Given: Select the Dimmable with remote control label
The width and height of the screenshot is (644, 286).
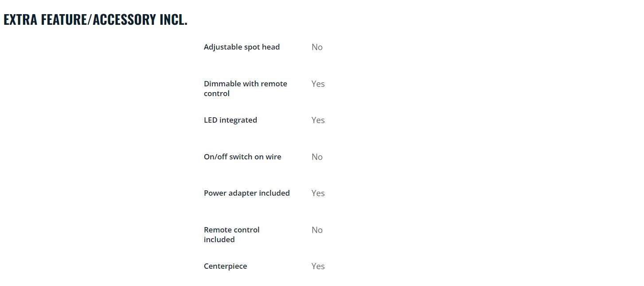Looking at the screenshot, I should coord(246,89).
